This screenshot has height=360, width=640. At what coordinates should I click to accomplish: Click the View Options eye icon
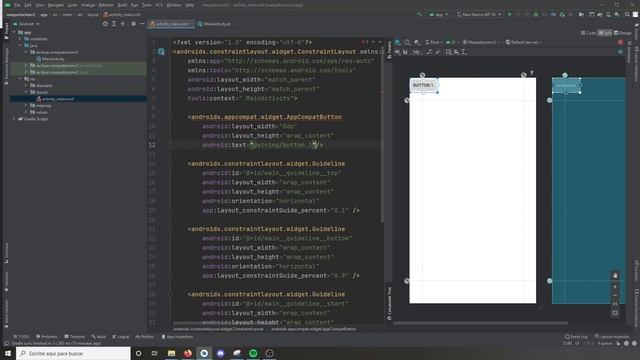398,52
